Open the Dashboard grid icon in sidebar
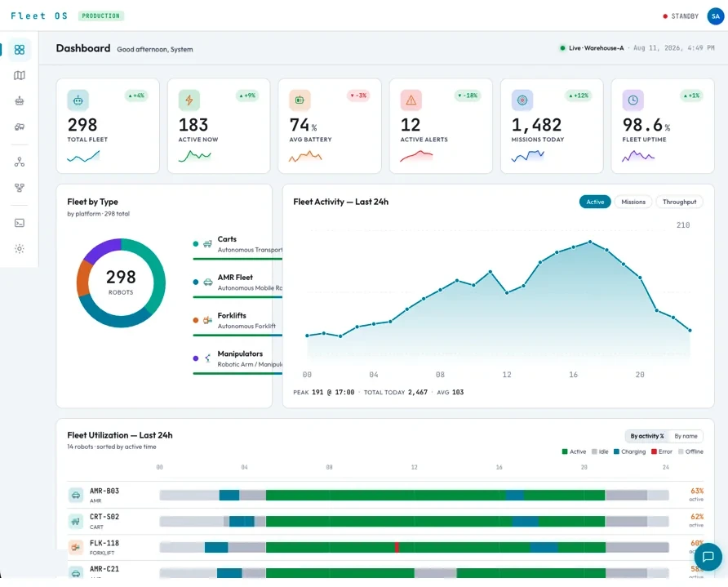 coord(20,50)
